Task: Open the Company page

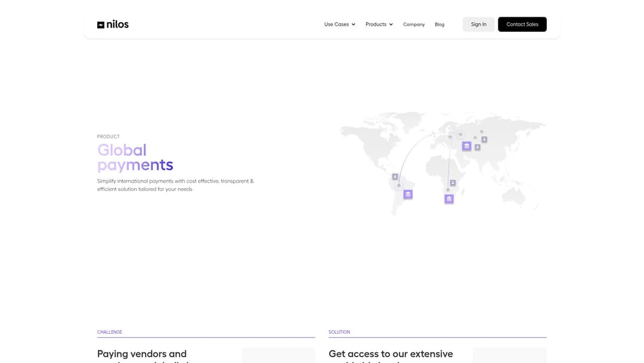Action: (414, 24)
